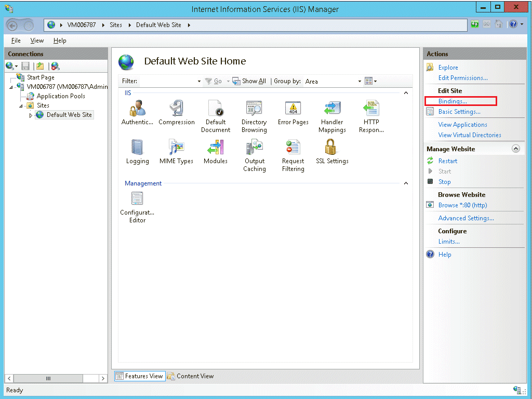Click Explore in Actions pane
Viewport: 532px width, 399px height.
448,68
